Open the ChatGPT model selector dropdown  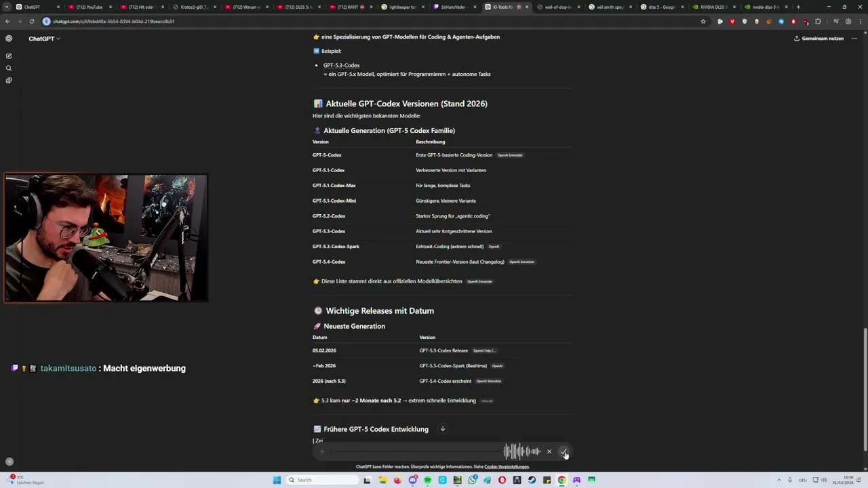pos(45,39)
